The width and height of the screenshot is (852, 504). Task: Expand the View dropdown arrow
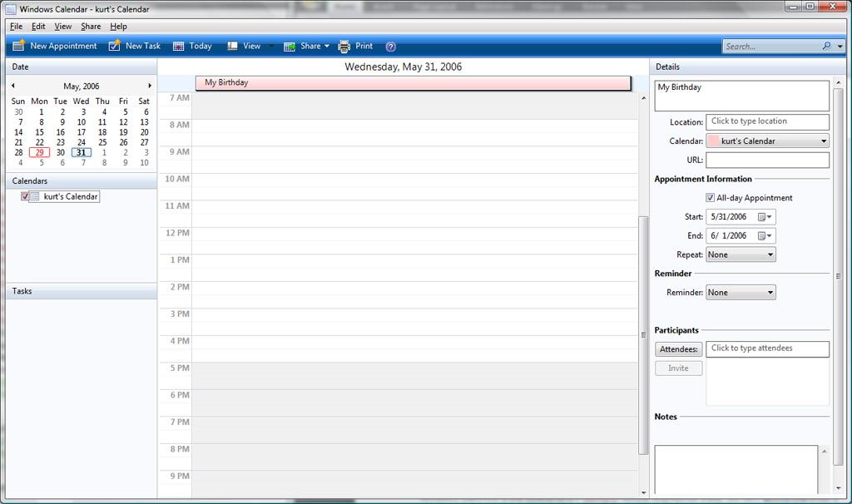click(x=270, y=47)
